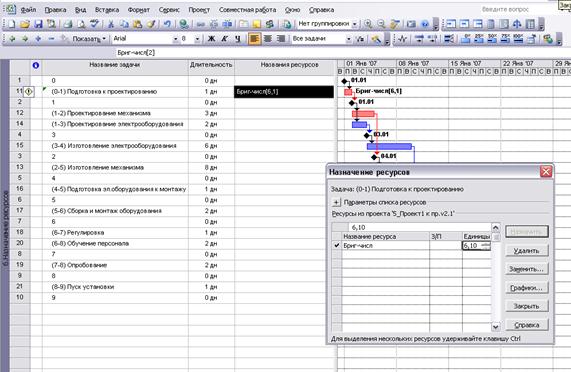Click the Графики... button
This screenshot has height=372, width=571.
coord(527,288)
